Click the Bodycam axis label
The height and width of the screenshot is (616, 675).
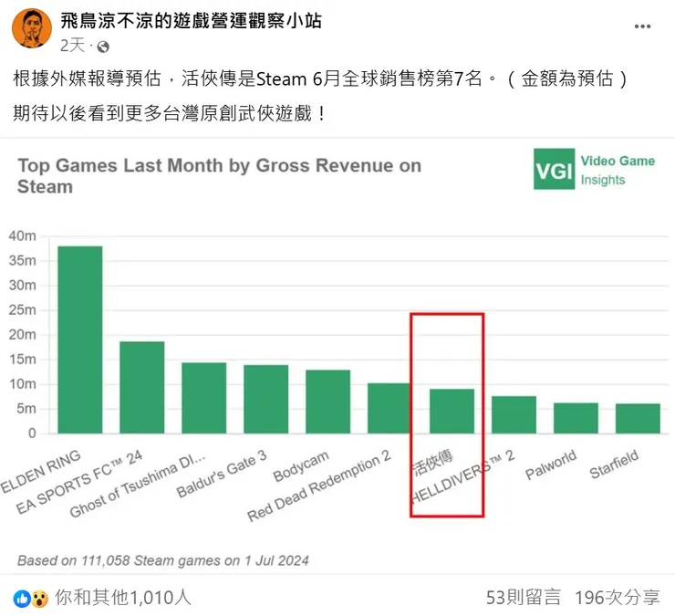301,465
